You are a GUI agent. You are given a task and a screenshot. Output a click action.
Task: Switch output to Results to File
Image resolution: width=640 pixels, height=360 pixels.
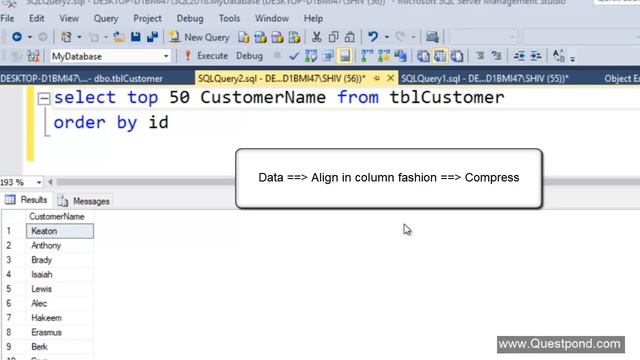pyautogui.click(x=457, y=56)
